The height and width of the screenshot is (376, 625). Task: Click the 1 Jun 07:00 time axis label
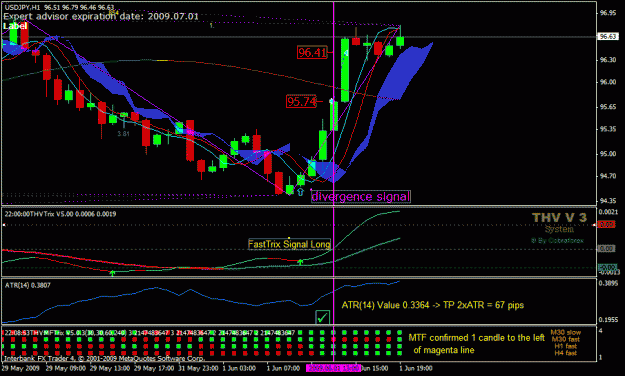coord(283,368)
